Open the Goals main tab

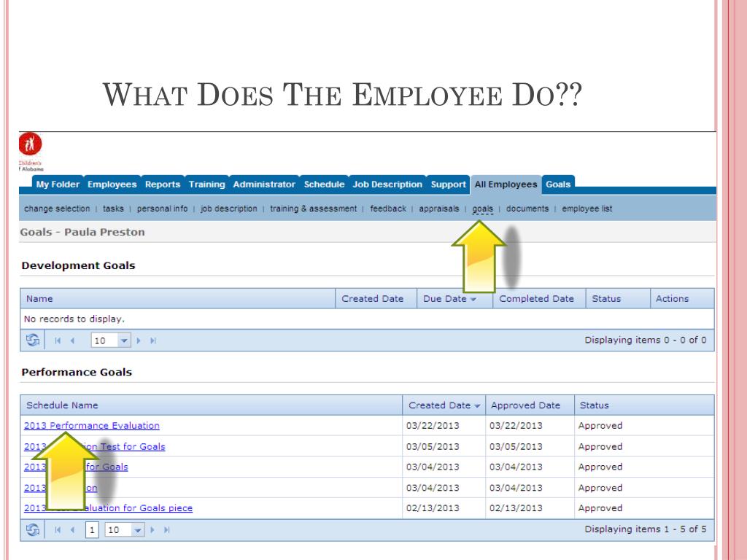[558, 184]
